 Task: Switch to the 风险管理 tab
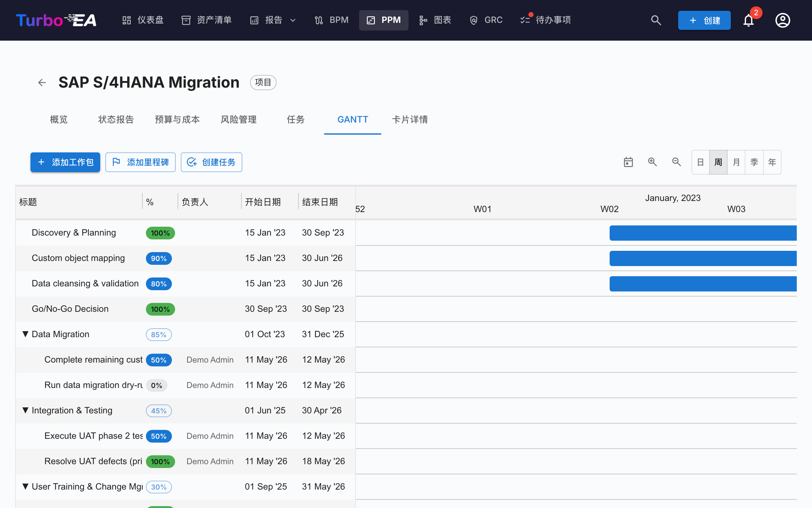click(x=239, y=120)
